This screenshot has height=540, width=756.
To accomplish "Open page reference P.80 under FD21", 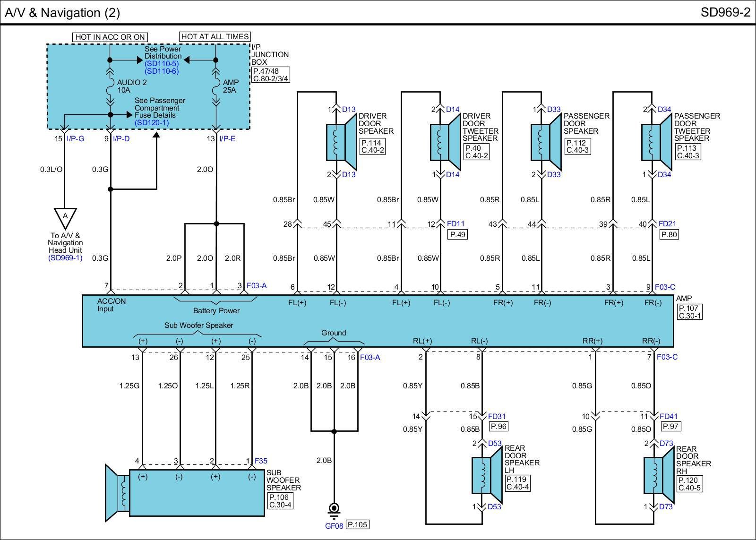I will coord(669,234).
